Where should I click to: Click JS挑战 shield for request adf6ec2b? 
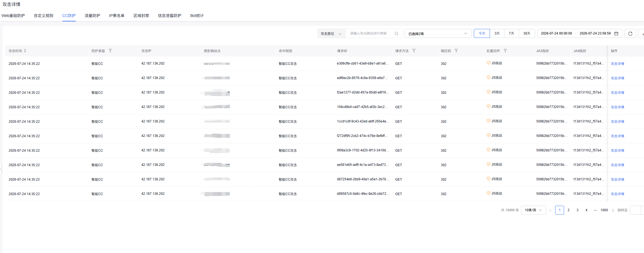click(488, 78)
